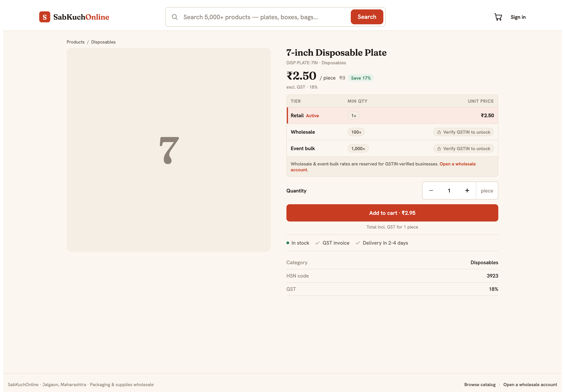Decrease quantity with the minus button

(431, 191)
